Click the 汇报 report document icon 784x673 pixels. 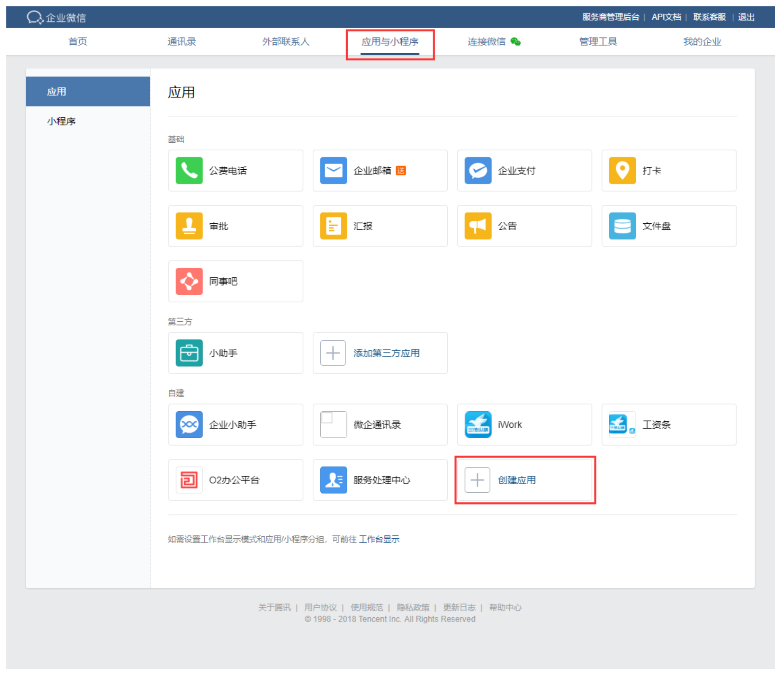(x=333, y=226)
